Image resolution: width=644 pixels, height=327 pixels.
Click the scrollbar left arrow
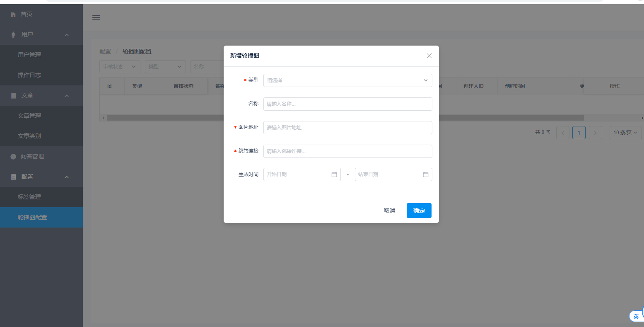[x=103, y=118]
